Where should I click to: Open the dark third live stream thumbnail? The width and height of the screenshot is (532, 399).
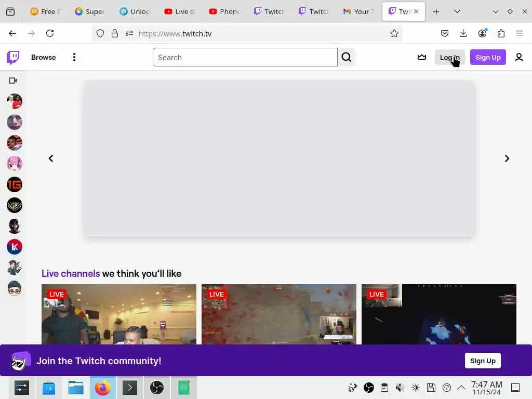click(x=439, y=314)
